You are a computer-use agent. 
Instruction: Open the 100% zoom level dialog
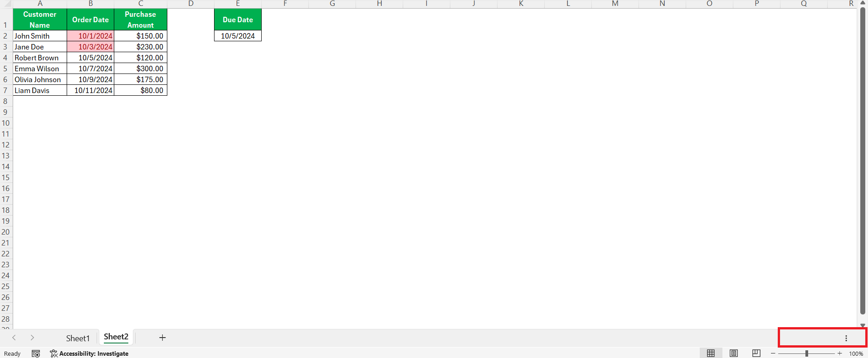click(856, 353)
